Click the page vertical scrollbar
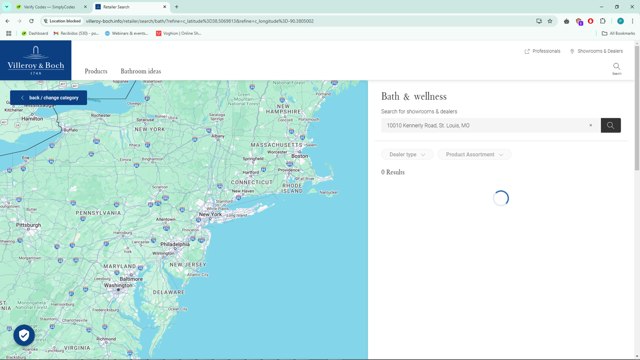The height and width of the screenshot is (360, 640). pyautogui.click(x=637, y=109)
